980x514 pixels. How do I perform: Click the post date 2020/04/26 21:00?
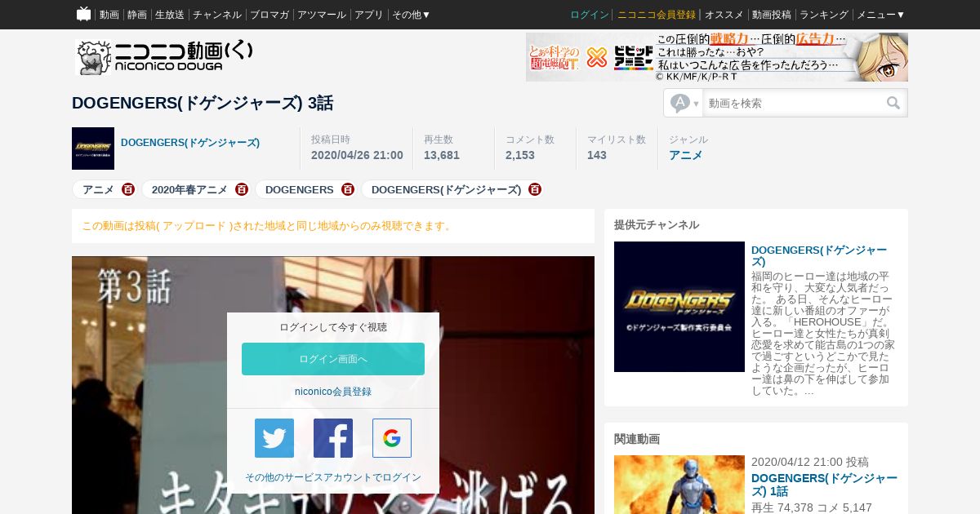coord(357,155)
